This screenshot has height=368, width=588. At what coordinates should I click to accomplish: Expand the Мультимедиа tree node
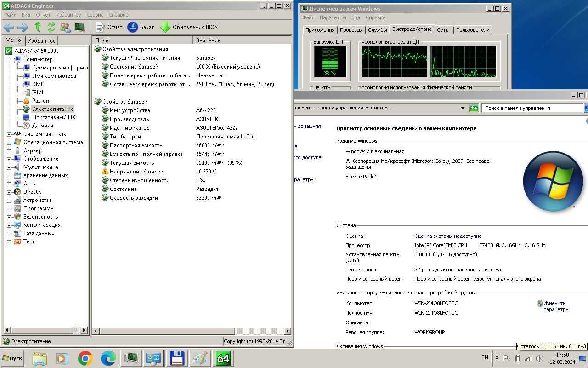9,167
